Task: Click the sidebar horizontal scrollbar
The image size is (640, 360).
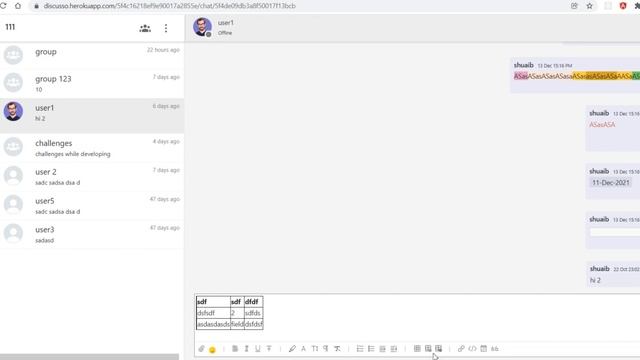Action: pyautogui.click(x=89, y=357)
